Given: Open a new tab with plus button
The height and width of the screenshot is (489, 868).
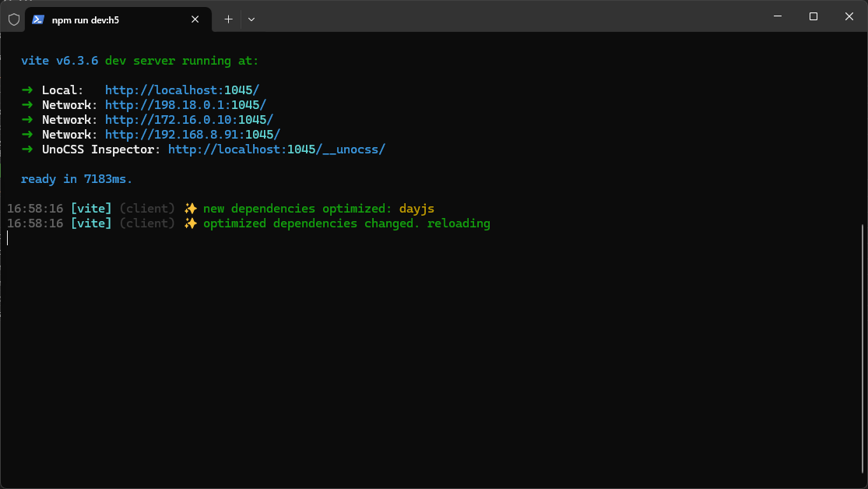Looking at the screenshot, I should pyautogui.click(x=228, y=19).
